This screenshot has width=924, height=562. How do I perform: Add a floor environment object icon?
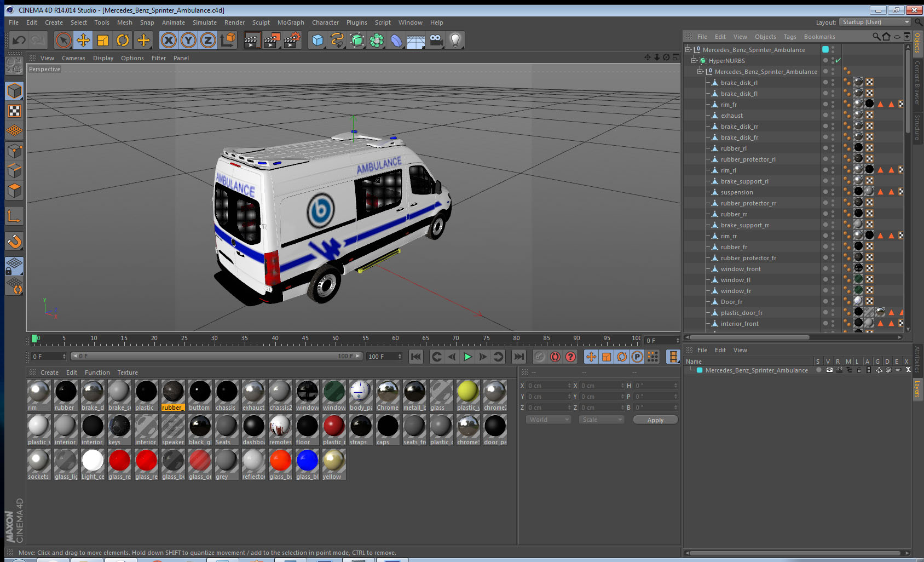[x=416, y=40]
